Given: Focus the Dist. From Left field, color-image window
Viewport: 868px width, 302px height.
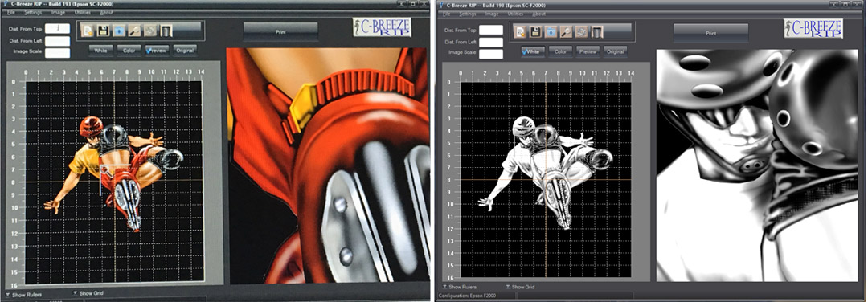Looking at the screenshot, I should [58, 40].
